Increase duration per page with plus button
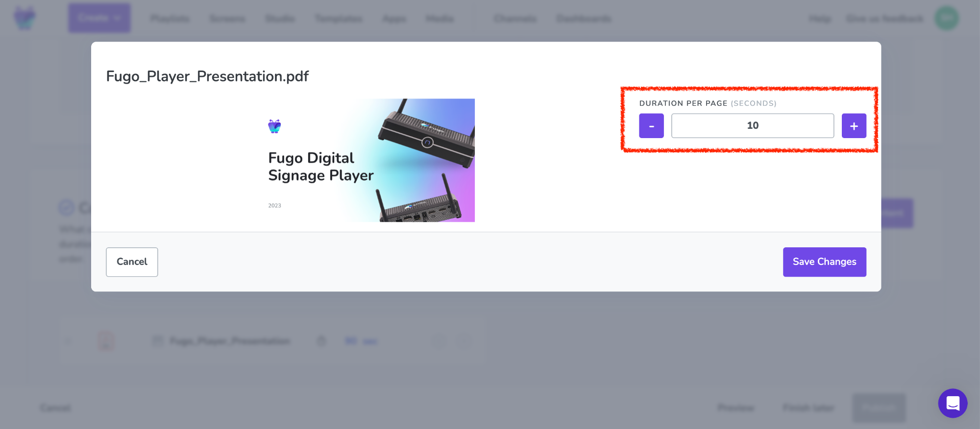 pos(854,126)
